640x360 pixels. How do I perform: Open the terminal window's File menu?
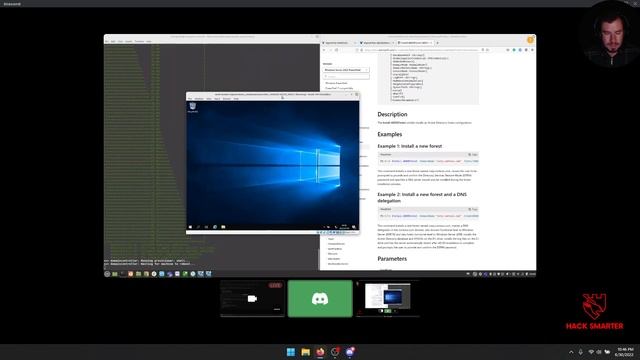coord(107,41)
